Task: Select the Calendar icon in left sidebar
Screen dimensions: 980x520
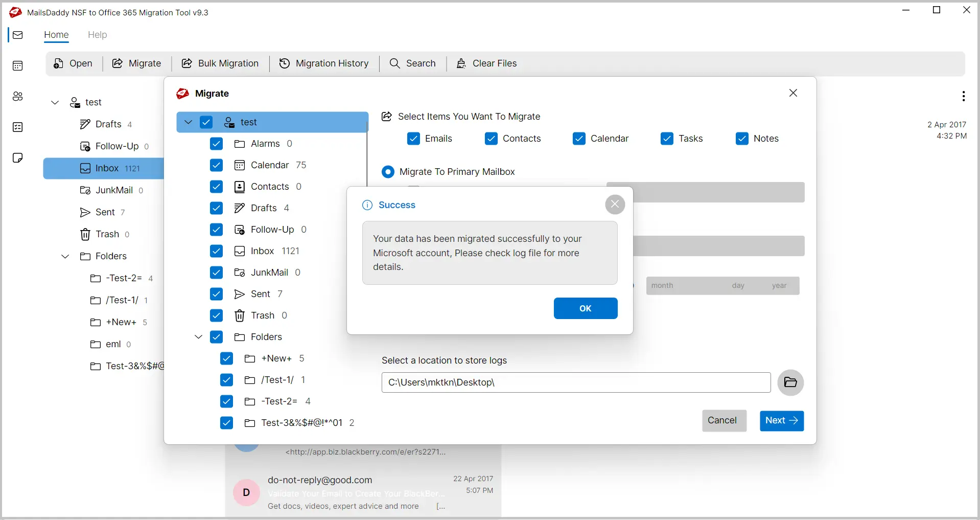Action: tap(18, 65)
